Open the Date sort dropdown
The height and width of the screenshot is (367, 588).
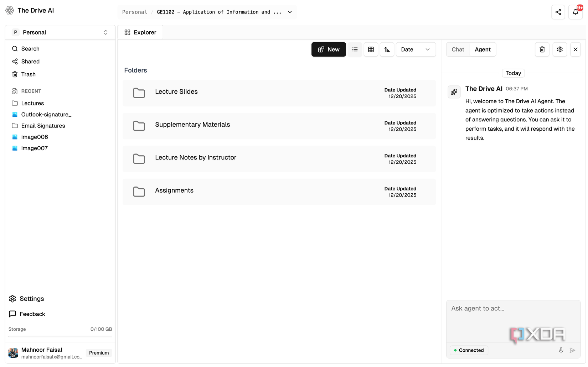pos(416,49)
